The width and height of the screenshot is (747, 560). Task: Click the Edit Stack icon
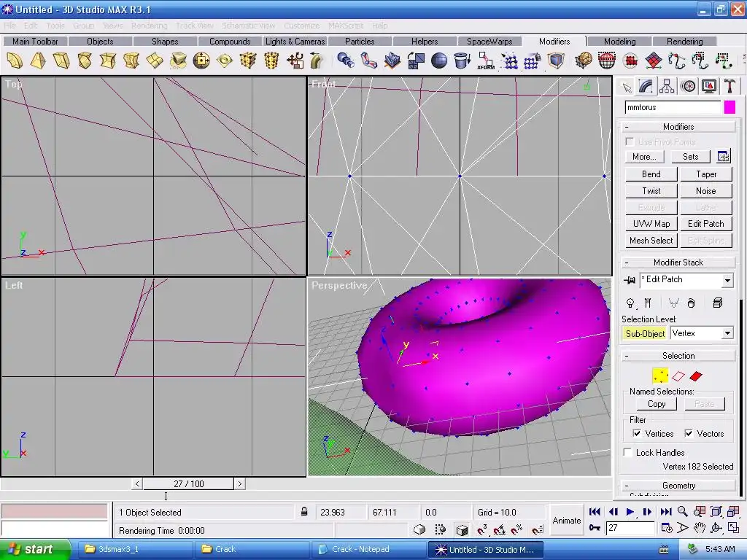(x=718, y=303)
